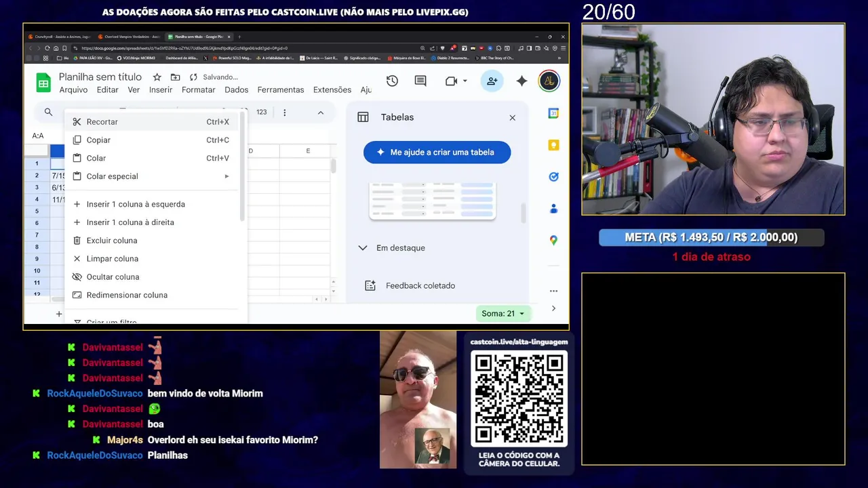Open the Arquivo menu
The image size is (868, 488).
[73, 90]
